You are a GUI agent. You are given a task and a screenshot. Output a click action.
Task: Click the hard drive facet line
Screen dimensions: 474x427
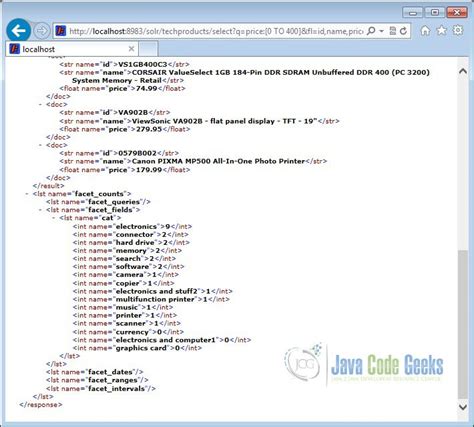pyautogui.click(x=131, y=243)
